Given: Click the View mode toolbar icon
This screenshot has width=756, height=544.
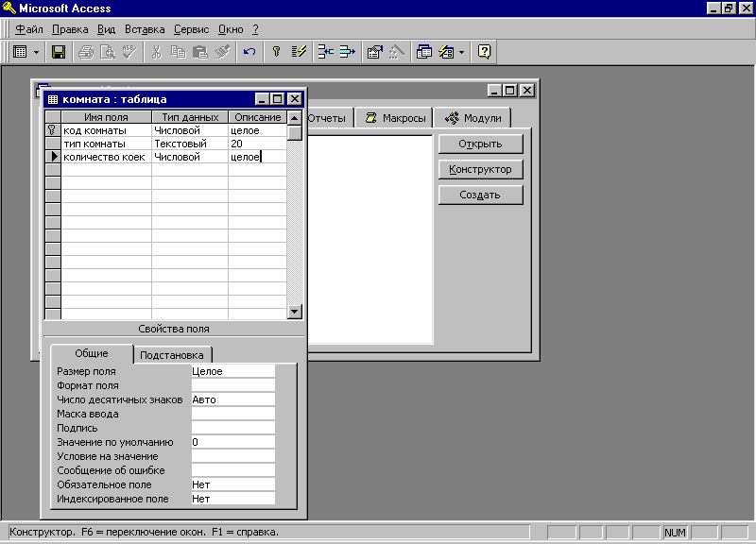Looking at the screenshot, I should tap(20, 52).
